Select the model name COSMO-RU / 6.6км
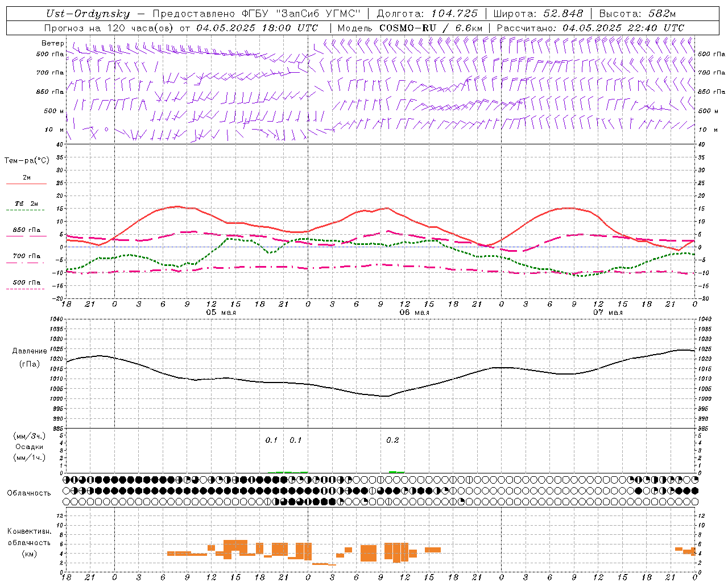This screenshot has width=728, height=582. coord(431,28)
